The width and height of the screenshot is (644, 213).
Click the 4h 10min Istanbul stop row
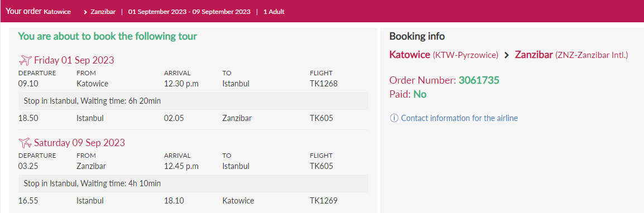click(x=193, y=183)
